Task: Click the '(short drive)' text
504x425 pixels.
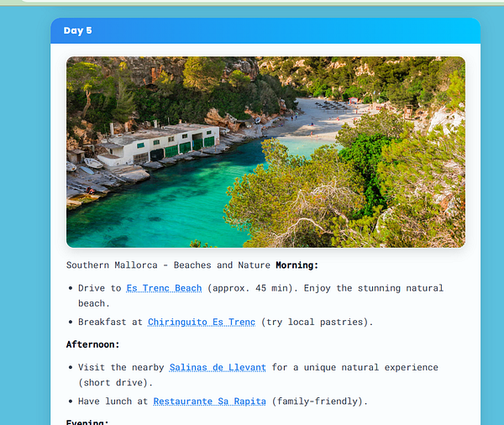Action: 115,383
